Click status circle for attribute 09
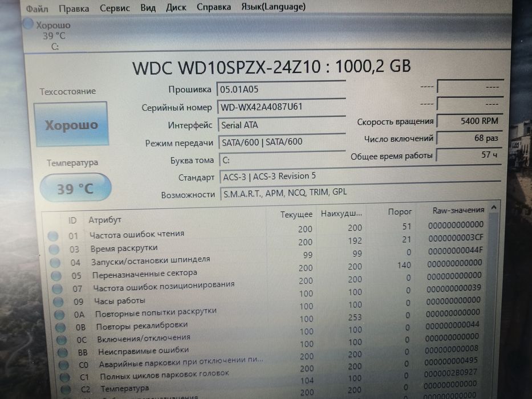The image size is (532, 399). (x=58, y=302)
